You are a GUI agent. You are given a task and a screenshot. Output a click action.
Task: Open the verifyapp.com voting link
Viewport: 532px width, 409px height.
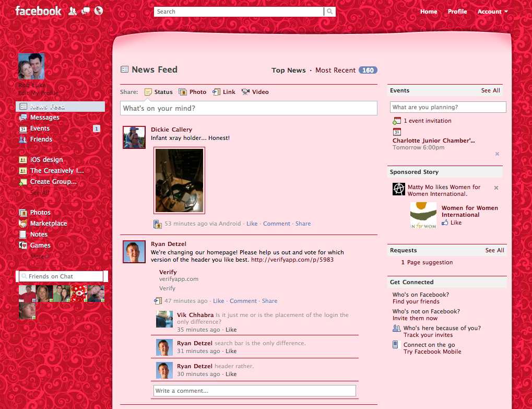[291, 259]
